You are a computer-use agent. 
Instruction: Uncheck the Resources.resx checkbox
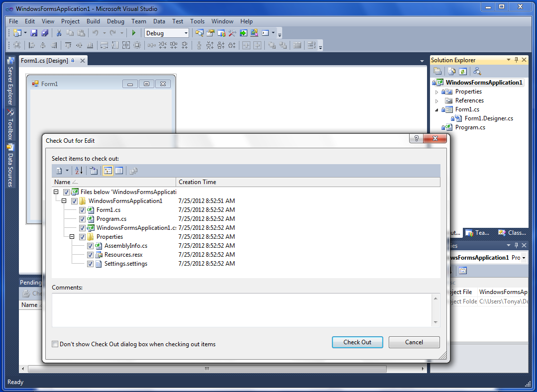pos(90,255)
